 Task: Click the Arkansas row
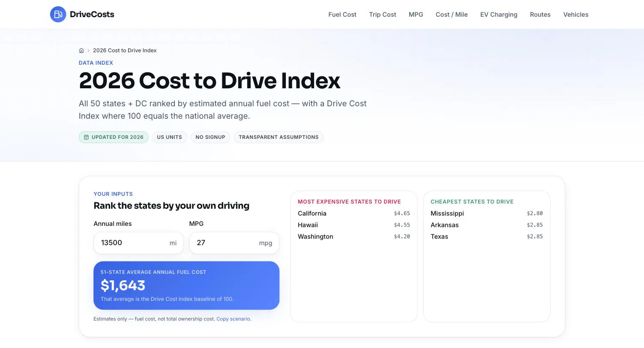pos(487,225)
